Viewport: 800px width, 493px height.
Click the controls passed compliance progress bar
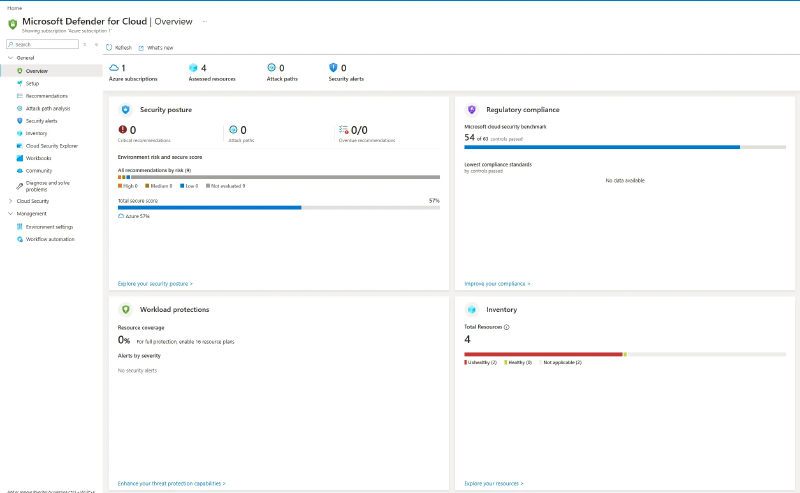[x=625, y=147]
